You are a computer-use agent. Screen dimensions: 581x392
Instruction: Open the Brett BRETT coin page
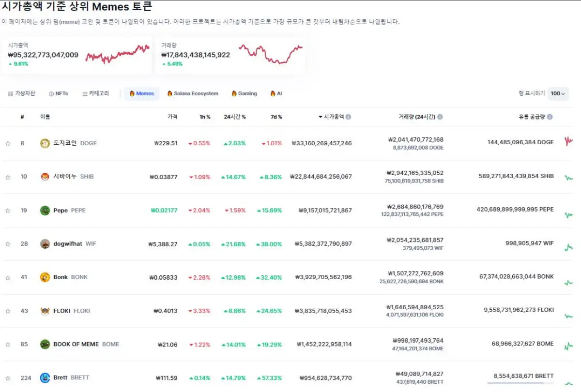[x=71, y=378]
